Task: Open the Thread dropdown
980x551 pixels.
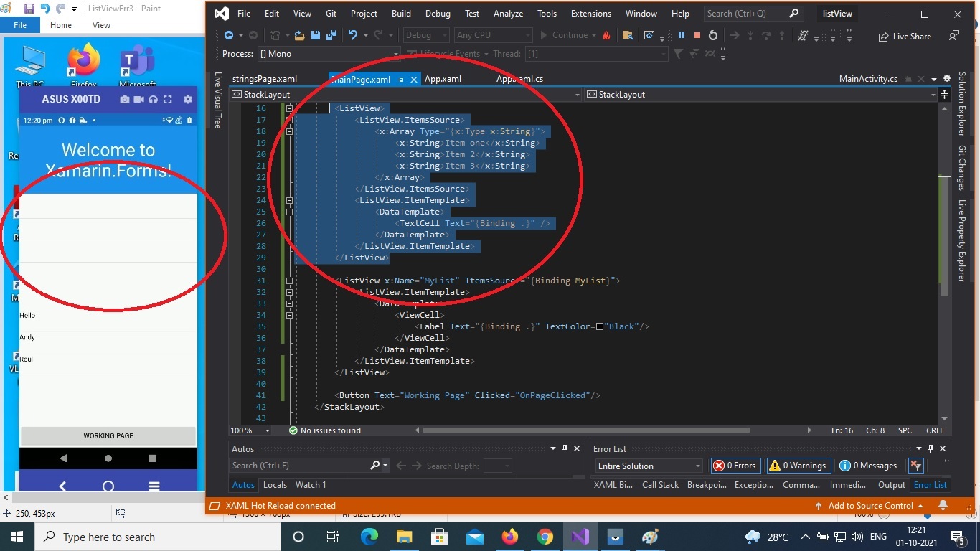Action: click(x=596, y=54)
